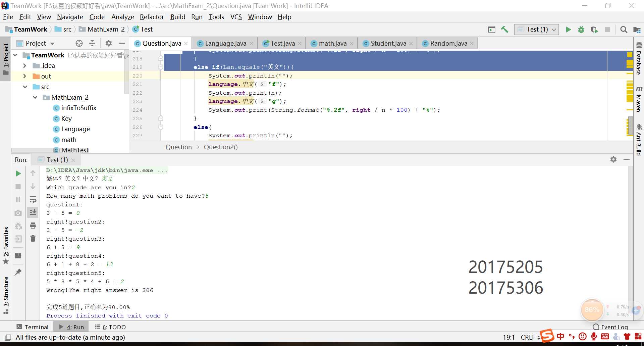Image resolution: width=644 pixels, height=346 pixels.
Task: Restore layout icon in Run sidebar
Action: click(18, 256)
